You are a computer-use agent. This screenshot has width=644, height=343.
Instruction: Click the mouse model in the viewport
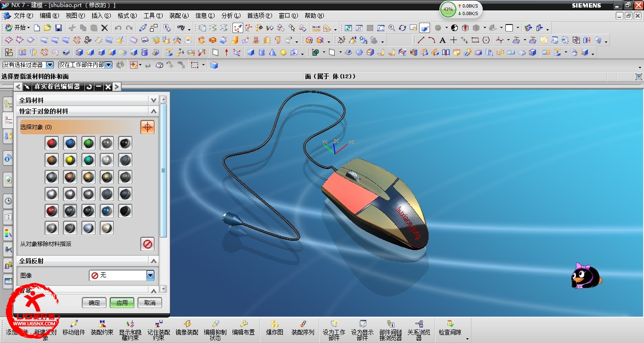pyautogui.click(x=375, y=205)
